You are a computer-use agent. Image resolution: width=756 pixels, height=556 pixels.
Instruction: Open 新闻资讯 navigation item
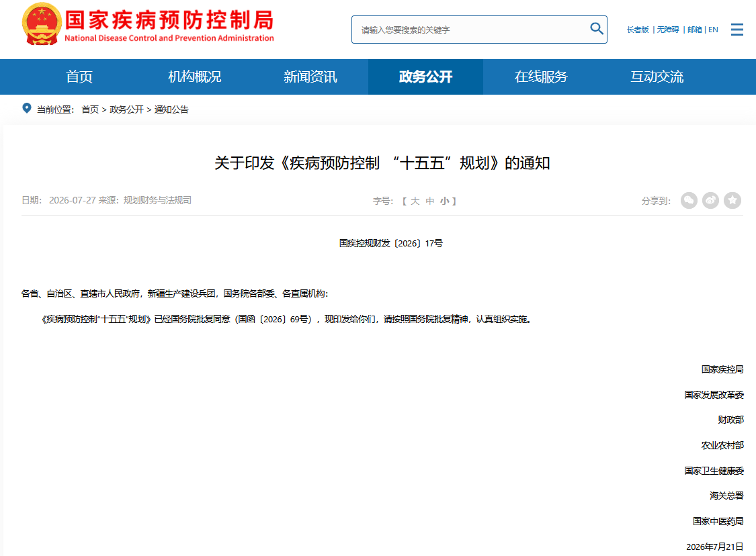[x=310, y=77]
